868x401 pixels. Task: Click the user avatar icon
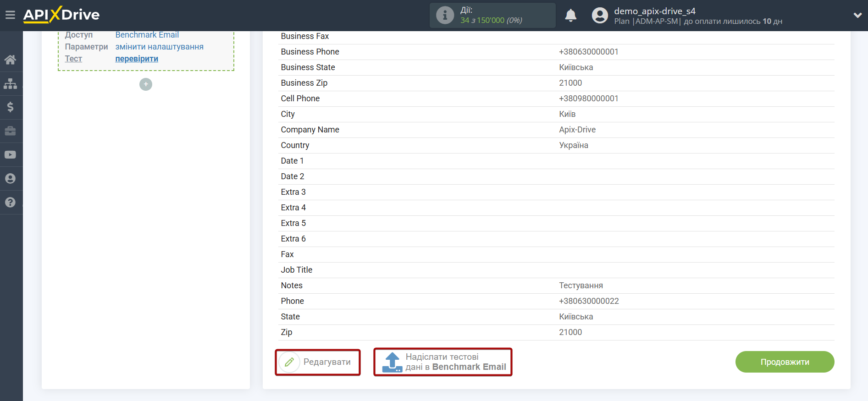pyautogui.click(x=600, y=16)
